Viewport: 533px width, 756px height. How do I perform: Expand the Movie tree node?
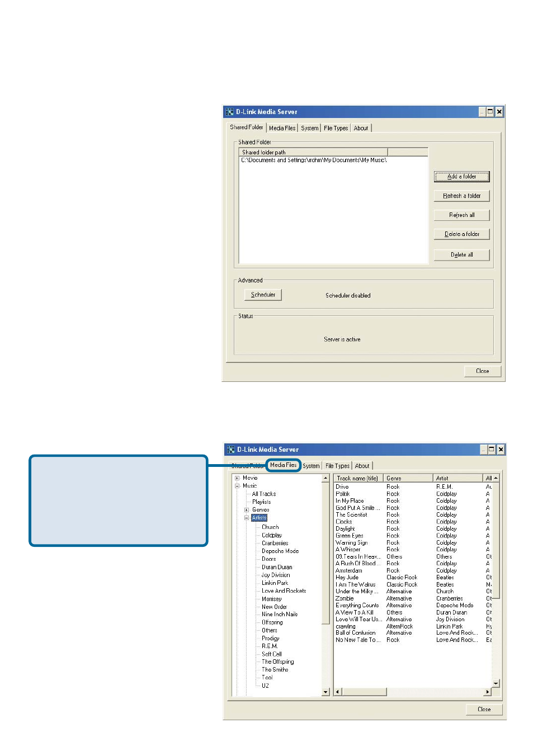(x=237, y=478)
